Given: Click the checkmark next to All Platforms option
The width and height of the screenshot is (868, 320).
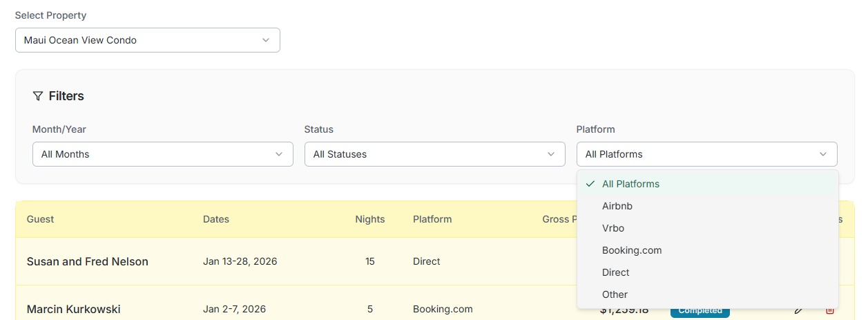Looking at the screenshot, I should click(x=590, y=184).
